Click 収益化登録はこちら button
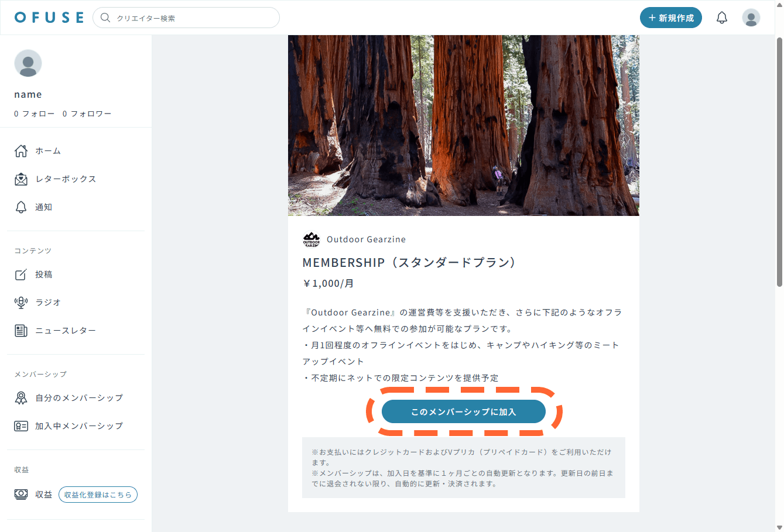Image resolution: width=784 pixels, height=532 pixels. pos(98,495)
